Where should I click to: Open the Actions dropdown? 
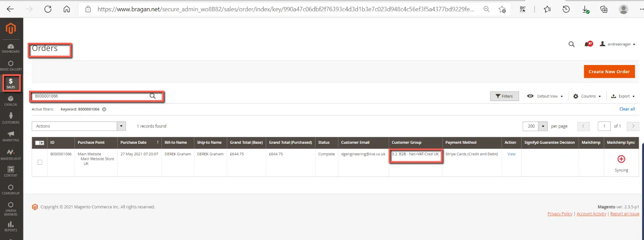[79, 126]
